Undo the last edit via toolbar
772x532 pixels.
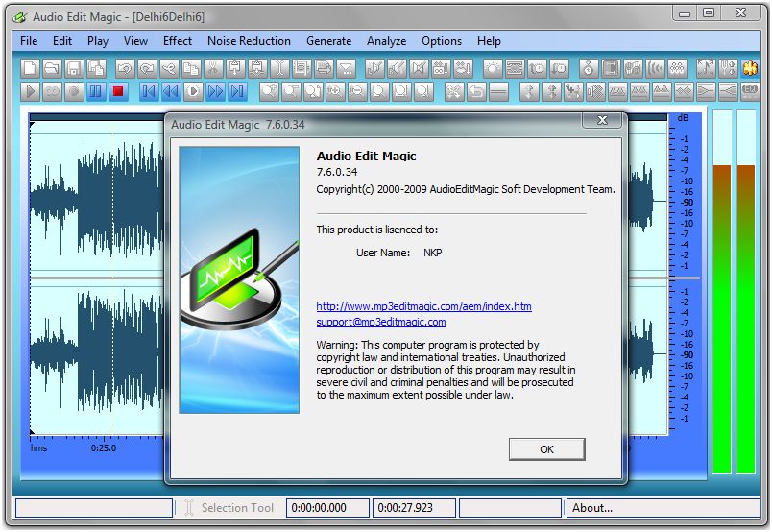pos(125,68)
